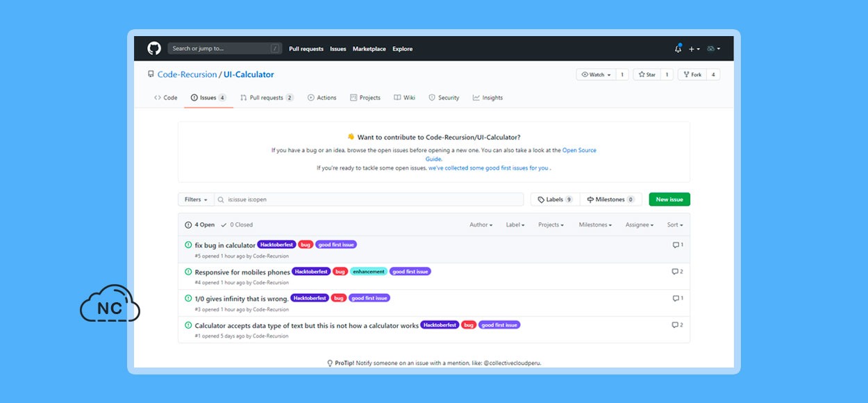This screenshot has width=868, height=403.
Task: Click open-issue icon beside 'Calculator accepts data type'
Action: pos(188,325)
